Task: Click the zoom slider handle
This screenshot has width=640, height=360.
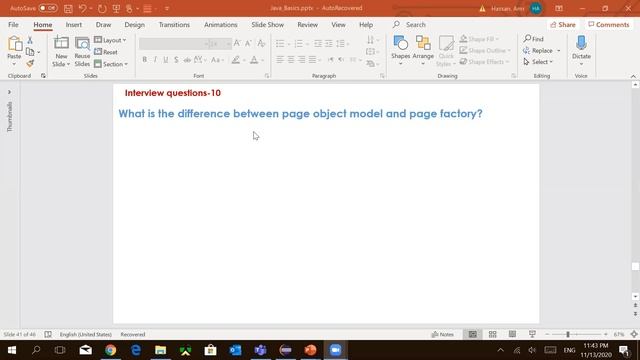Action: pos(568,334)
